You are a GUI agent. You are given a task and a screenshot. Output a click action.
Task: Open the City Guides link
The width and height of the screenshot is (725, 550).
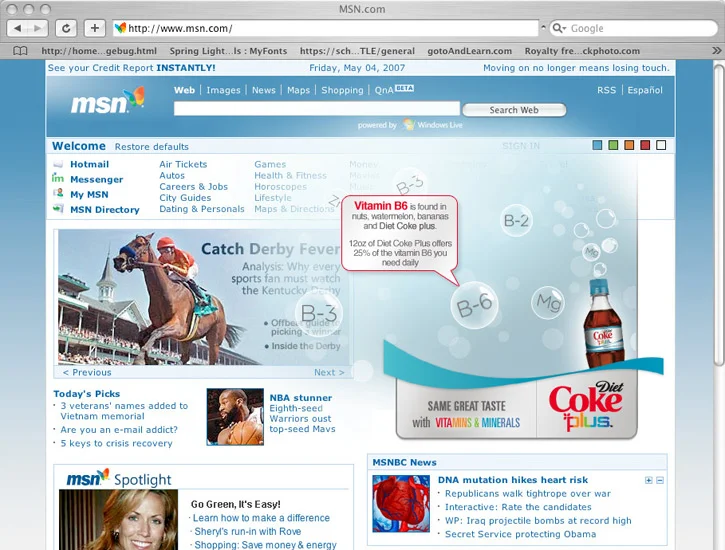[x=185, y=198]
